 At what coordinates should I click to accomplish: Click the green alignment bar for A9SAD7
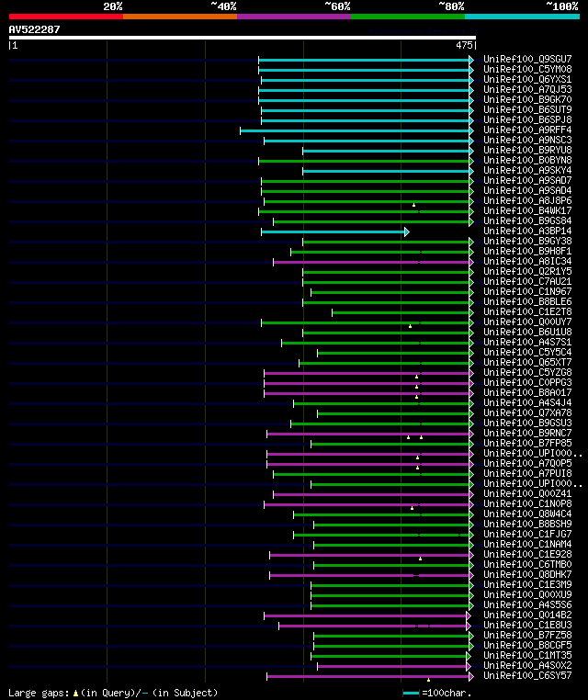(366, 181)
